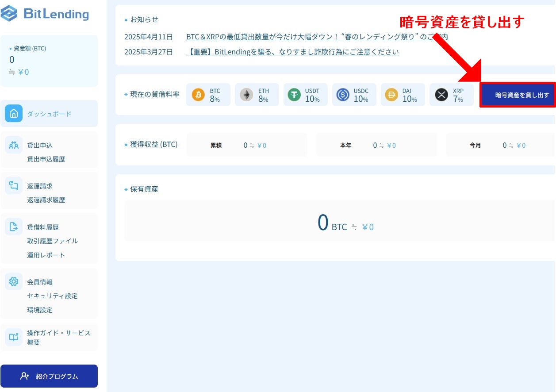Click the USDC 10% rate value
Screen dimensions: 556x392
pyautogui.click(x=361, y=99)
